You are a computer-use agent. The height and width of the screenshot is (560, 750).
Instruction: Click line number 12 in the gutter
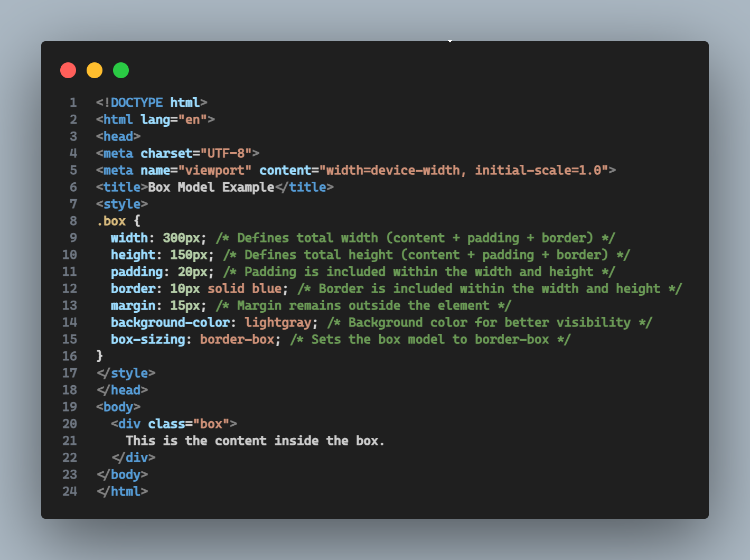coord(69,288)
